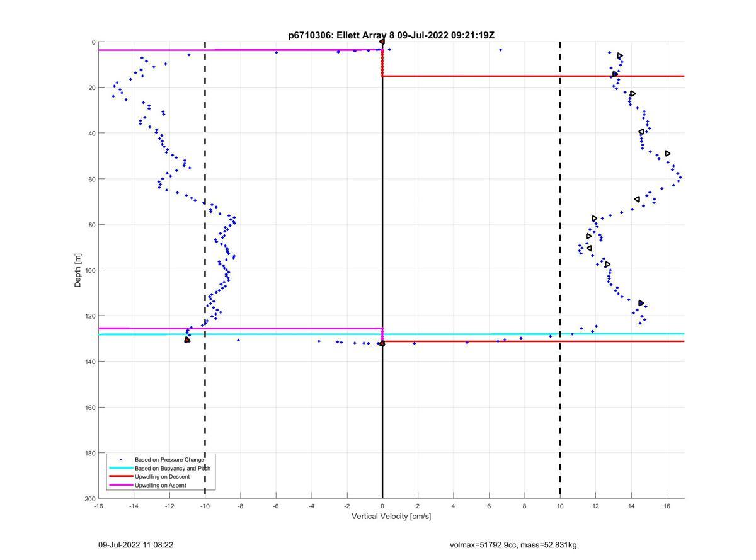Select legend entry 'Based on Buoyancy and Pitch'
This screenshot has width=756, height=560.
[173, 469]
